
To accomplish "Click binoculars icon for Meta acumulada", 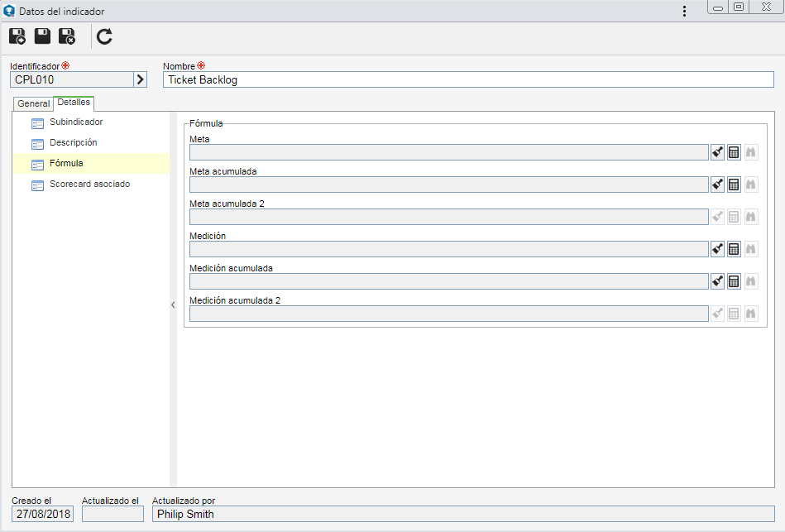I will (750, 185).
